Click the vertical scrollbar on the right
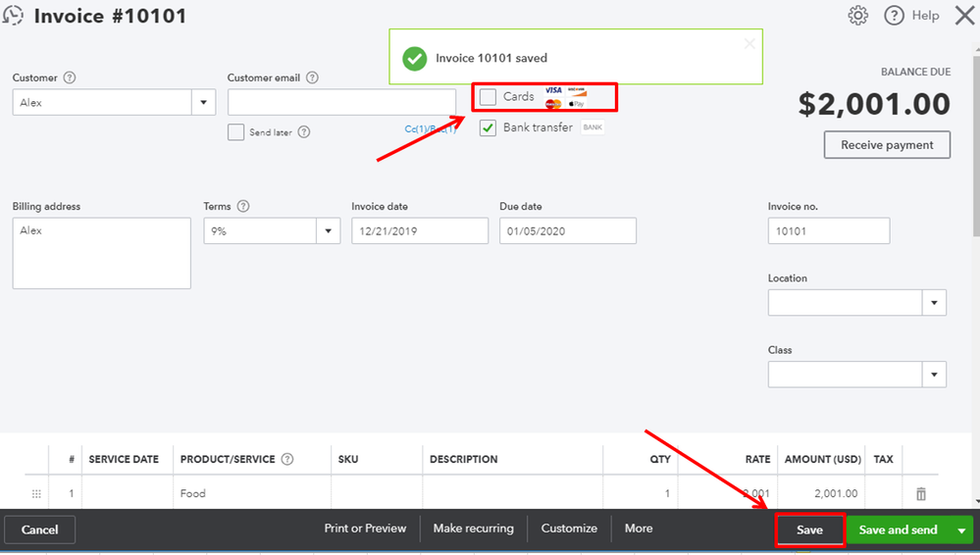 pyautogui.click(x=976, y=146)
